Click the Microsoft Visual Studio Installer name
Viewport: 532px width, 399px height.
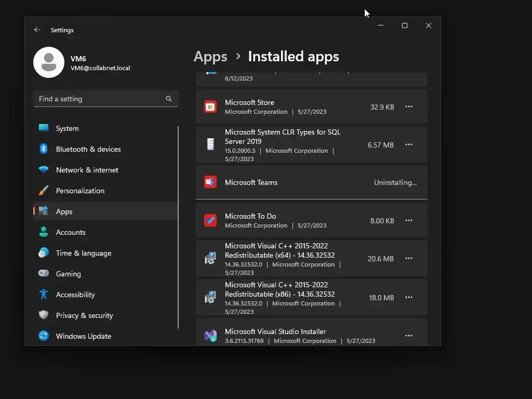(275, 331)
